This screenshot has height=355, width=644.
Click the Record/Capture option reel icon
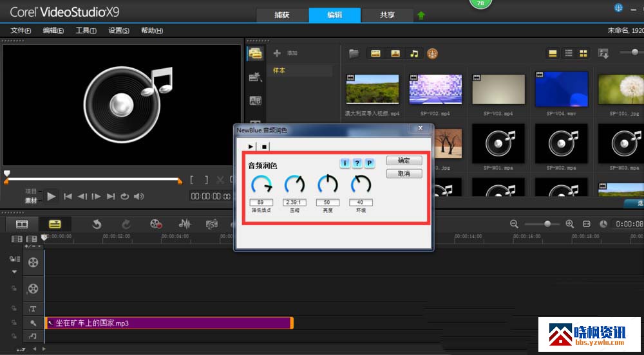pos(156,224)
